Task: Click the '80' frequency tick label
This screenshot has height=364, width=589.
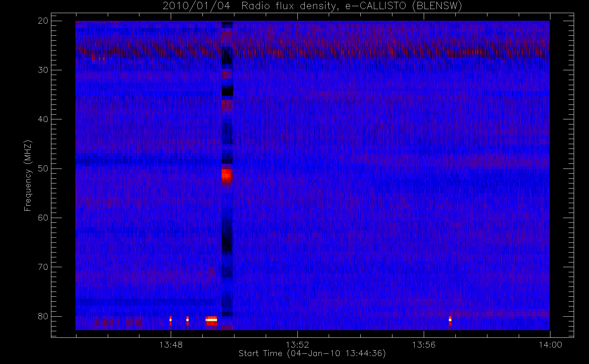Action: click(x=43, y=316)
